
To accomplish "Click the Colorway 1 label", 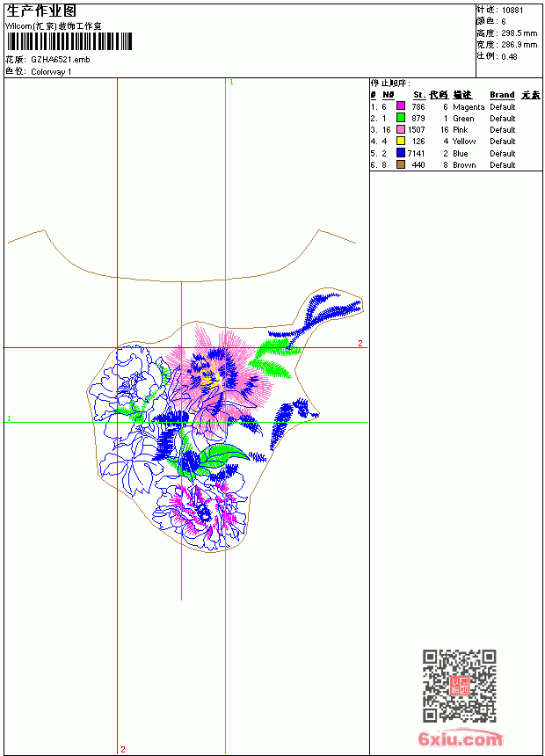I will point(51,72).
